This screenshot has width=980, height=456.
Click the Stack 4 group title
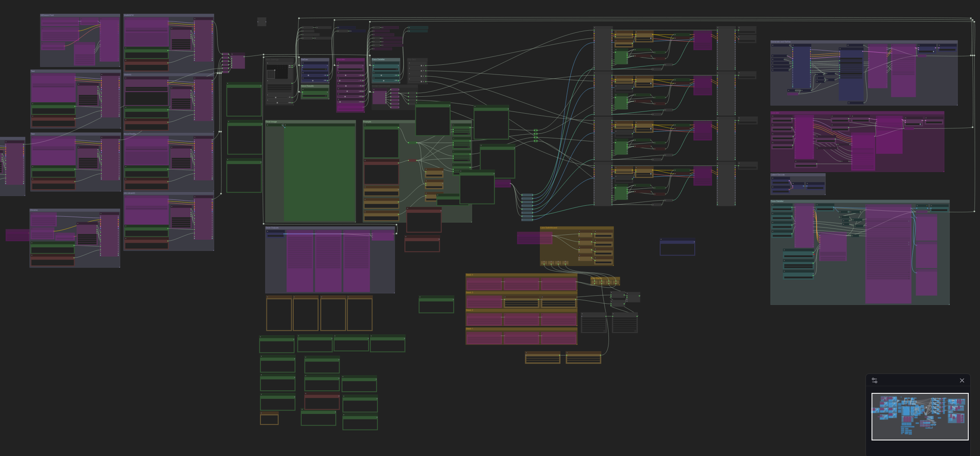(470, 275)
